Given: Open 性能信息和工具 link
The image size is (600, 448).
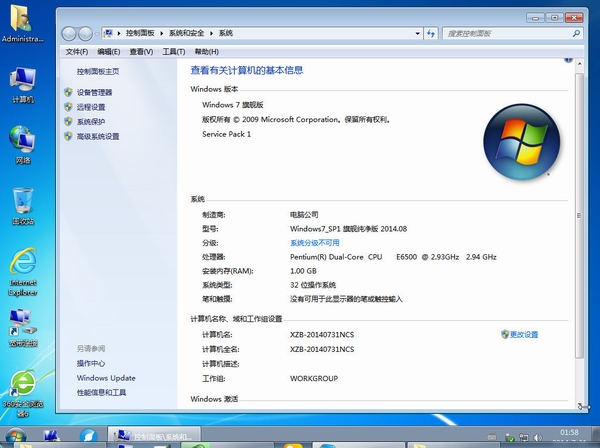Looking at the screenshot, I should (x=101, y=393).
